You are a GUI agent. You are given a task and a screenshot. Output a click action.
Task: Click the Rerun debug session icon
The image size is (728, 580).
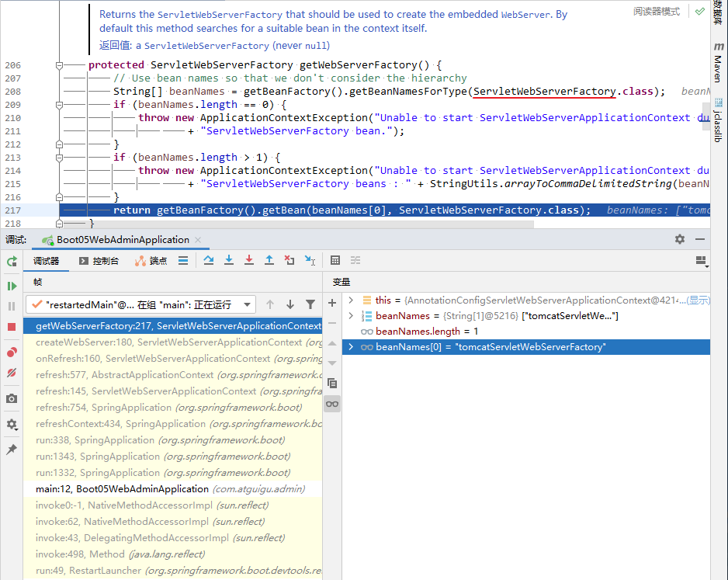tap(12, 262)
